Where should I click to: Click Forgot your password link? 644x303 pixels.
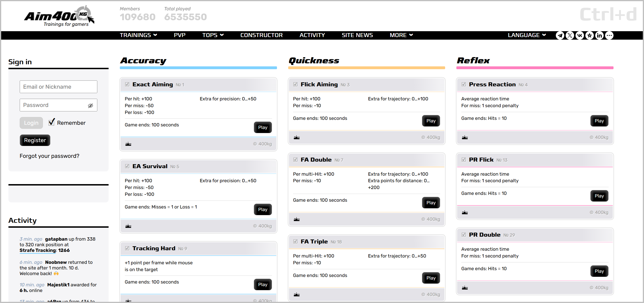(49, 156)
